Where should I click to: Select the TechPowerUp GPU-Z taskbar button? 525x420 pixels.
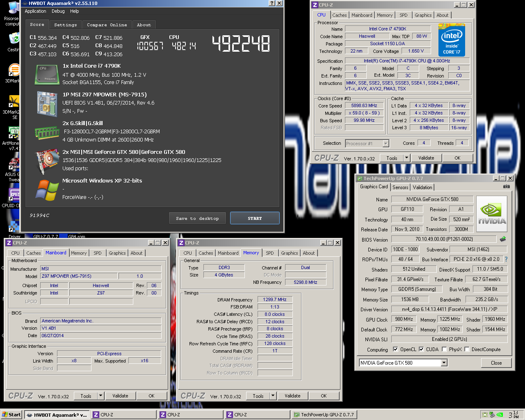(324, 415)
